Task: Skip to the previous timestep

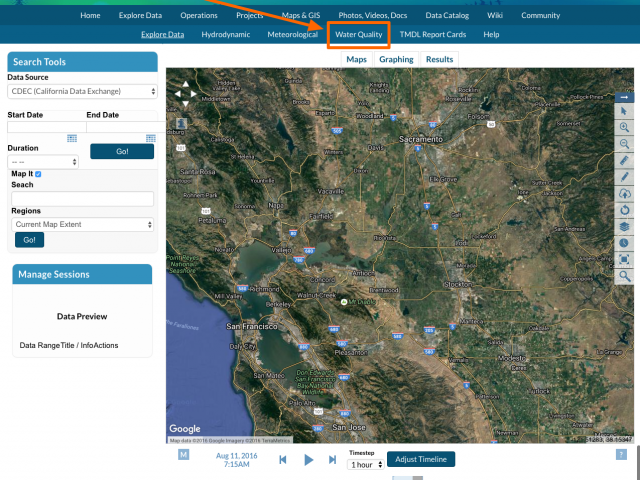Action: coord(282,460)
